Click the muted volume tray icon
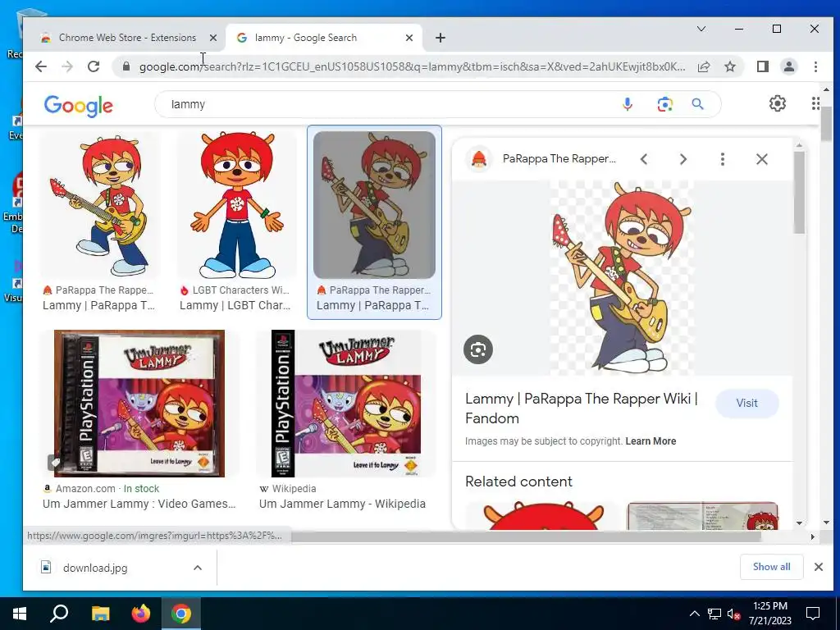This screenshot has width=840, height=630. tap(733, 614)
